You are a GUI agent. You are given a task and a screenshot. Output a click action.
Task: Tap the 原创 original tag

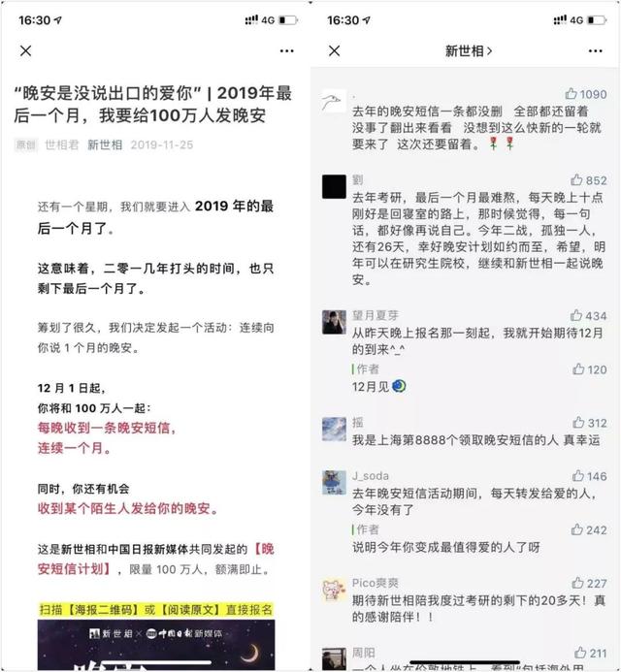(x=26, y=144)
